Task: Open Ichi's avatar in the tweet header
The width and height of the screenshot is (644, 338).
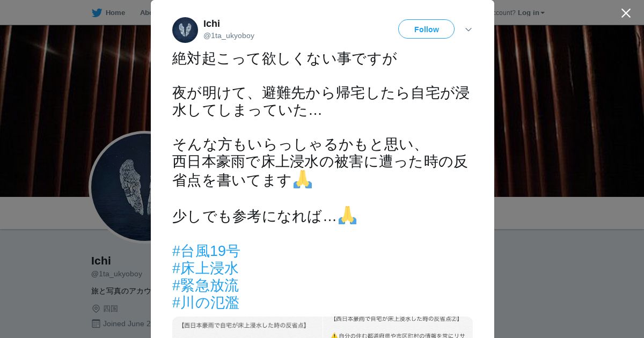Action: [185, 30]
